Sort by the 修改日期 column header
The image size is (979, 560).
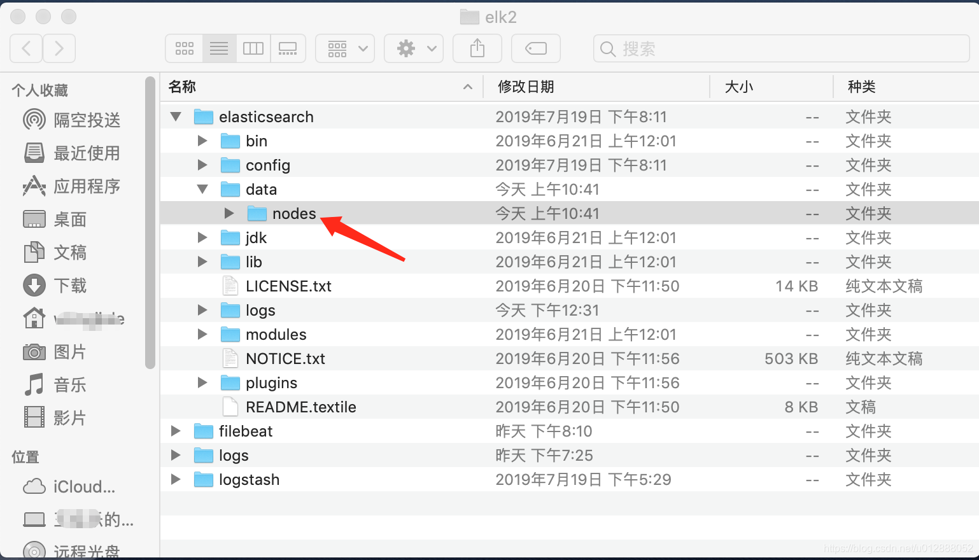(x=596, y=87)
